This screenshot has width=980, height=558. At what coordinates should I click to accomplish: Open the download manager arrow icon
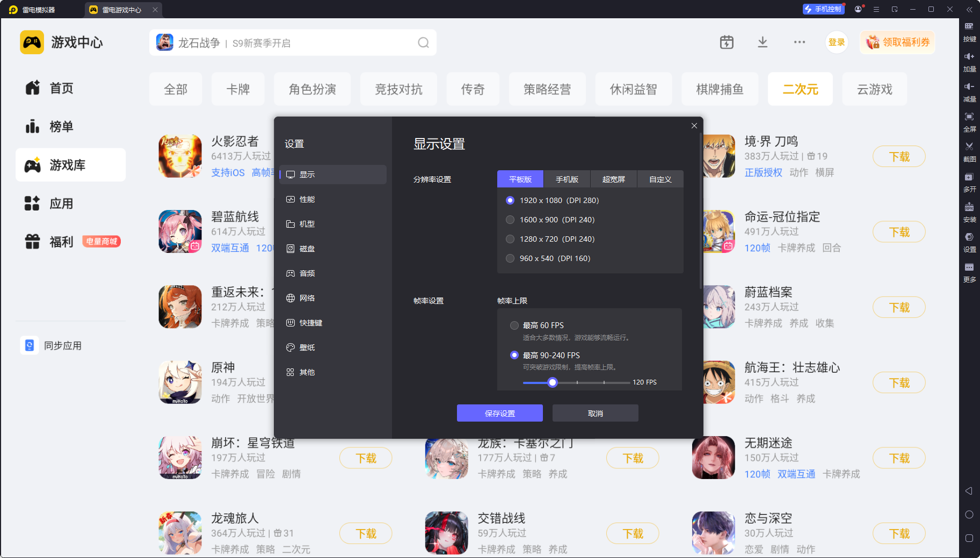point(763,42)
